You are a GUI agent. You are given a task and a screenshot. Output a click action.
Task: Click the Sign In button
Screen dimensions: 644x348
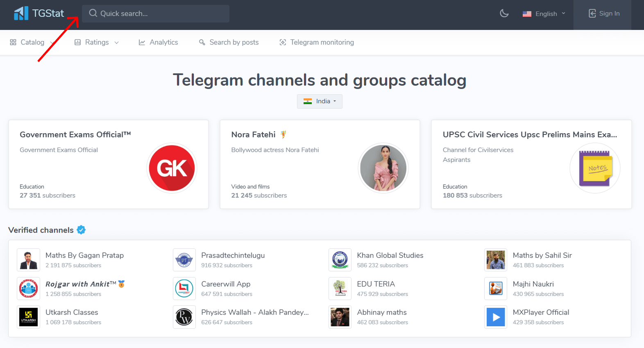(604, 14)
